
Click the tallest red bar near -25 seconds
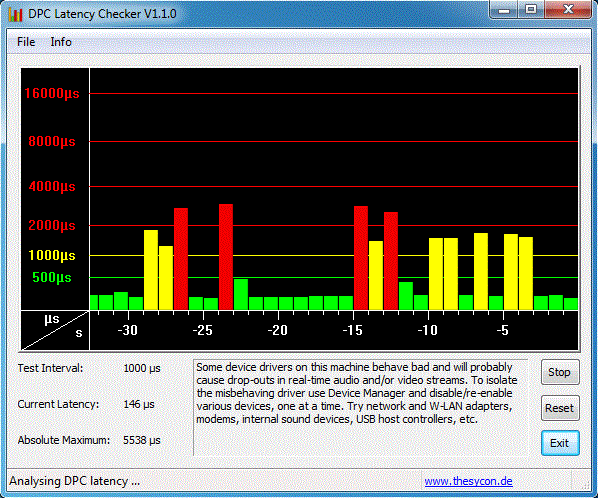[226, 257]
